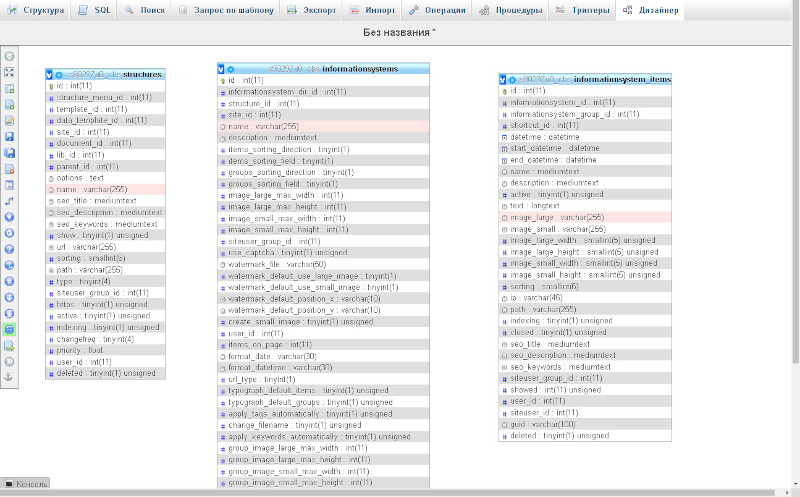Click the right vertical scrollbar

795,204
